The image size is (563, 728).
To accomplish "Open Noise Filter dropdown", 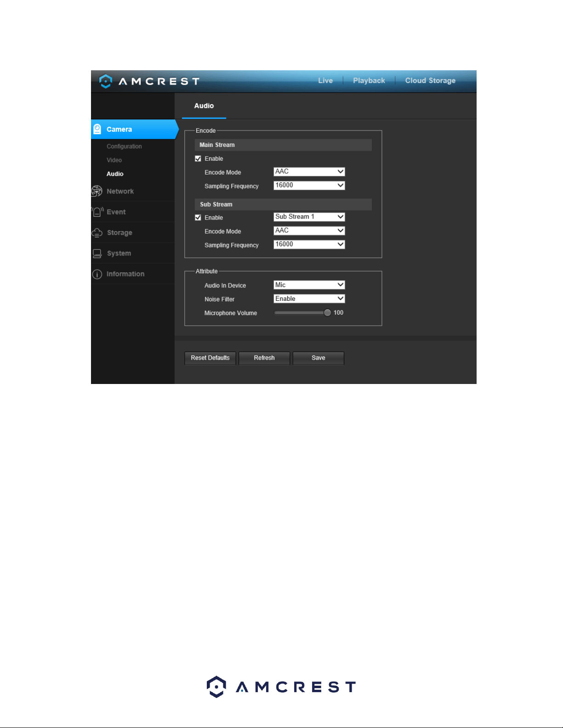I will pos(309,299).
